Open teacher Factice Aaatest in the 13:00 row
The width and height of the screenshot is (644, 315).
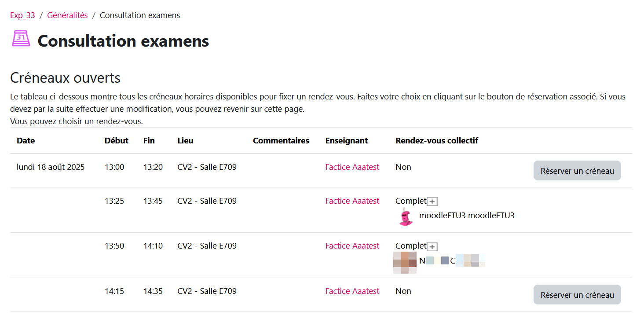point(352,167)
